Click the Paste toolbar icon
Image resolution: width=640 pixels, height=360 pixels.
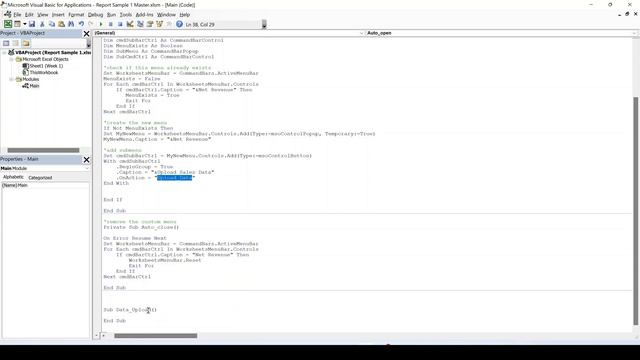(61, 24)
